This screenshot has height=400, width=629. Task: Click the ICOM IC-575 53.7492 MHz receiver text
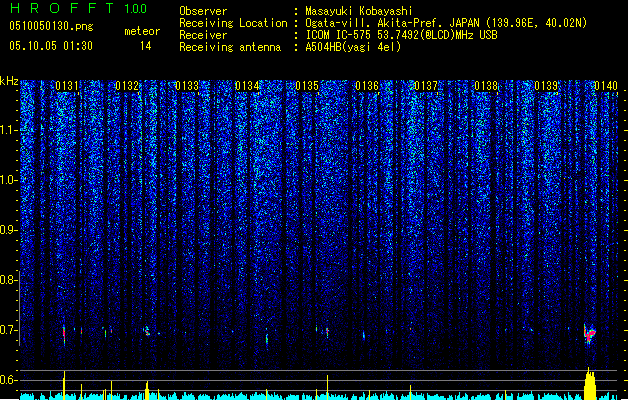tap(401, 35)
